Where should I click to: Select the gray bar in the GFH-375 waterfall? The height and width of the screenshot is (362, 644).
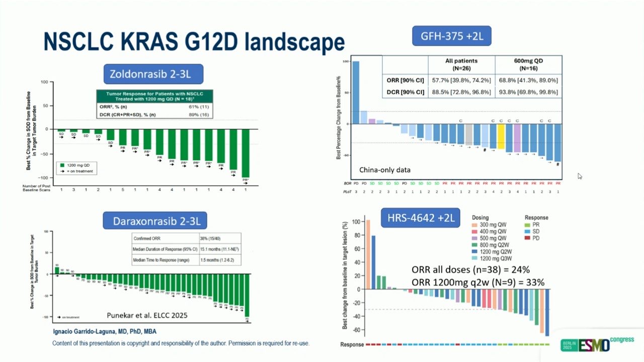tap(468, 134)
